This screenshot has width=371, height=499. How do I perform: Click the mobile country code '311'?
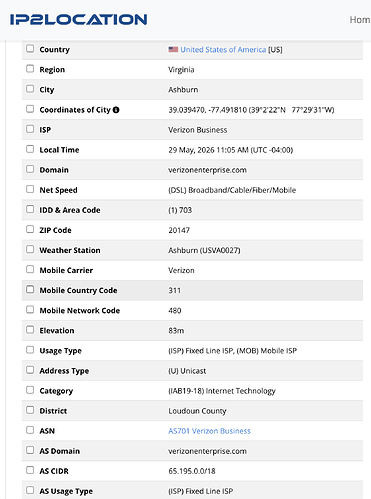[174, 290]
